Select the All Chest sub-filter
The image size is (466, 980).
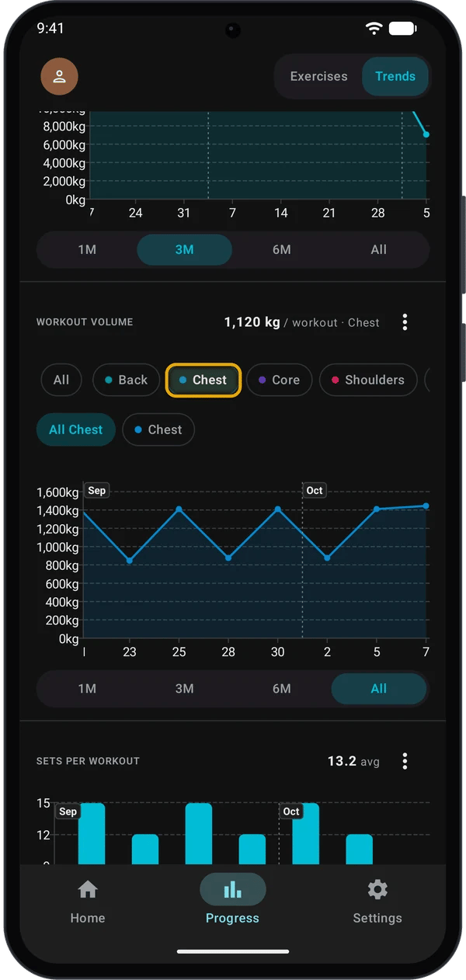76,429
